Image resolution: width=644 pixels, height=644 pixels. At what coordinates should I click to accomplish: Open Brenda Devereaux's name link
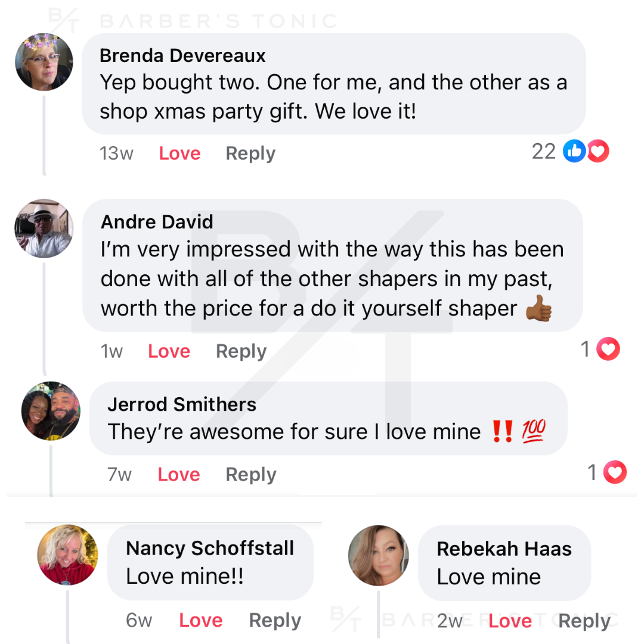pos(182,55)
